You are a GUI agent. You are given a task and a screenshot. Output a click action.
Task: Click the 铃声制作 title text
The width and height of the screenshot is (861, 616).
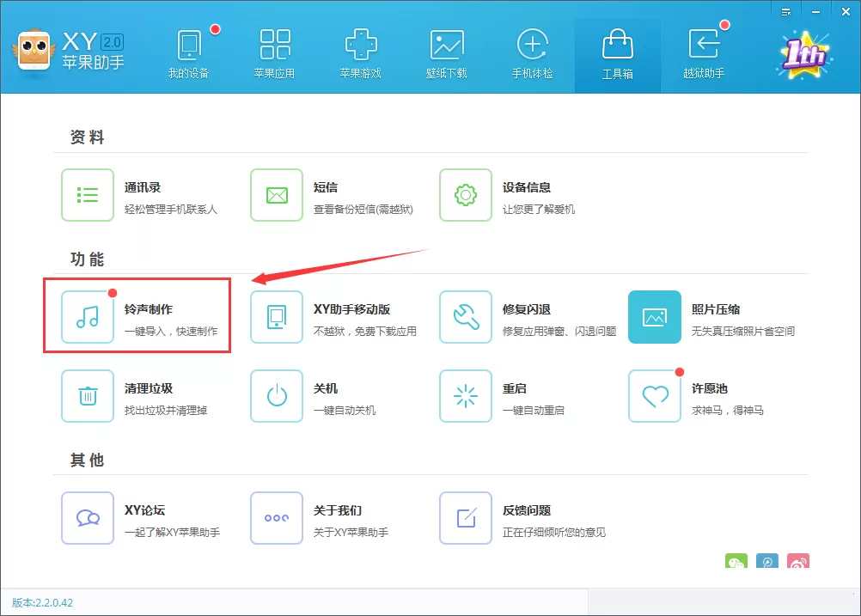click(149, 309)
